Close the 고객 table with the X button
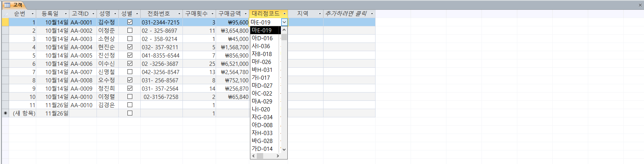This screenshot has height=164, width=644. tap(640, 5)
